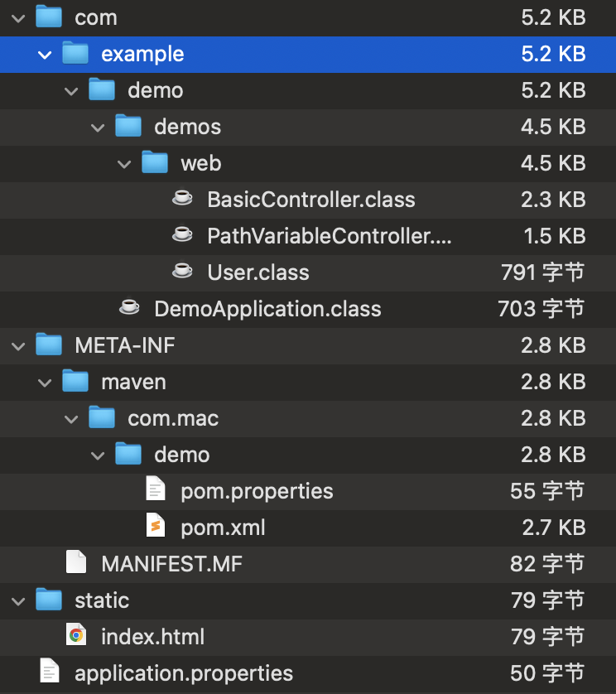The height and width of the screenshot is (694, 616).
Task: Select the demos folder row
Action: (187, 127)
